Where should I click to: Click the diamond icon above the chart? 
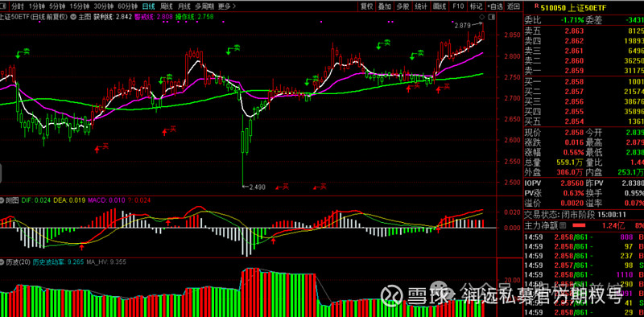(x=481, y=17)
